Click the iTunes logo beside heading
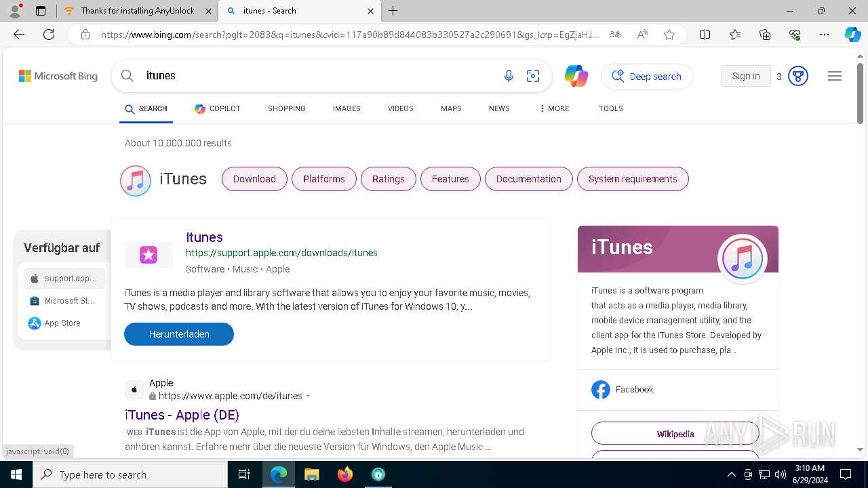Image resolution: width=868 pixels, height=488 pixels. 136,181
